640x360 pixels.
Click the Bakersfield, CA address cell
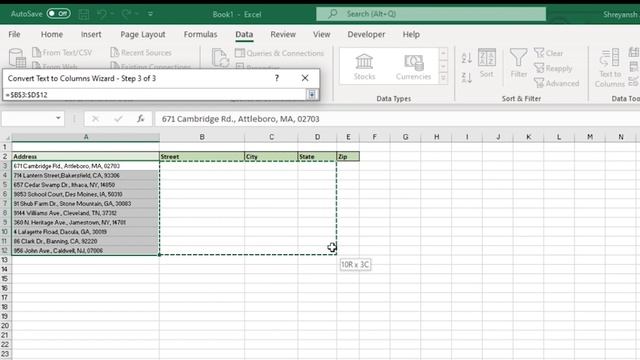[86, 176]
